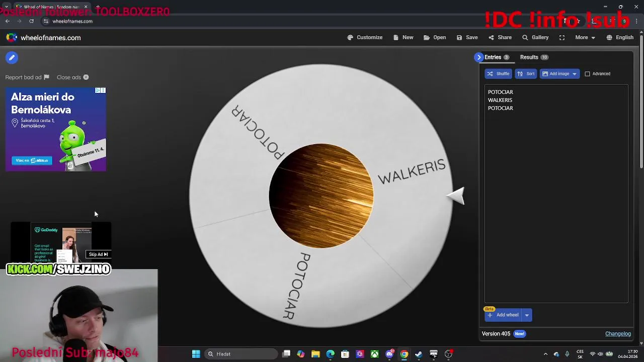Switch to the Entries tab
The width and height of the screenshot is (644, 362).
pos(497,57)
